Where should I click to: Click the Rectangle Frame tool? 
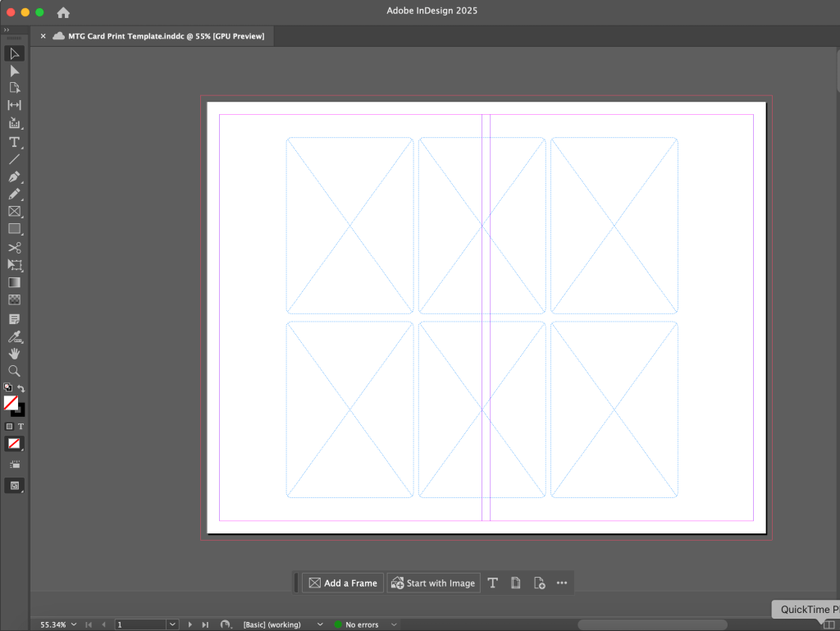(x=14, y=212)
